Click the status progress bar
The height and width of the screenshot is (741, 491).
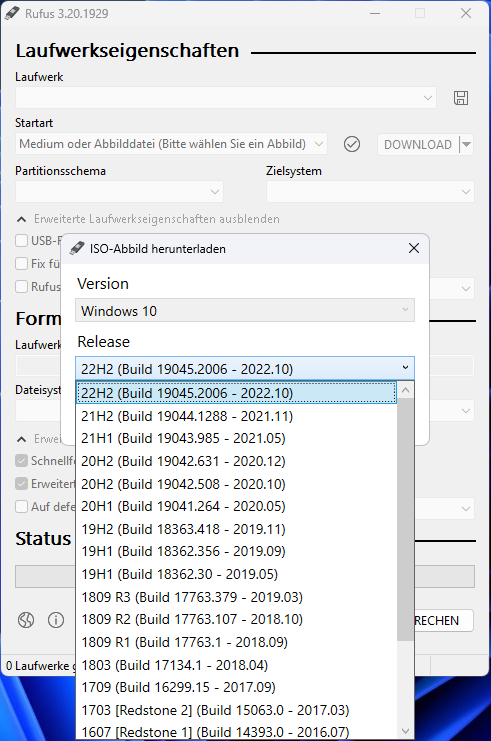(245, 576)
